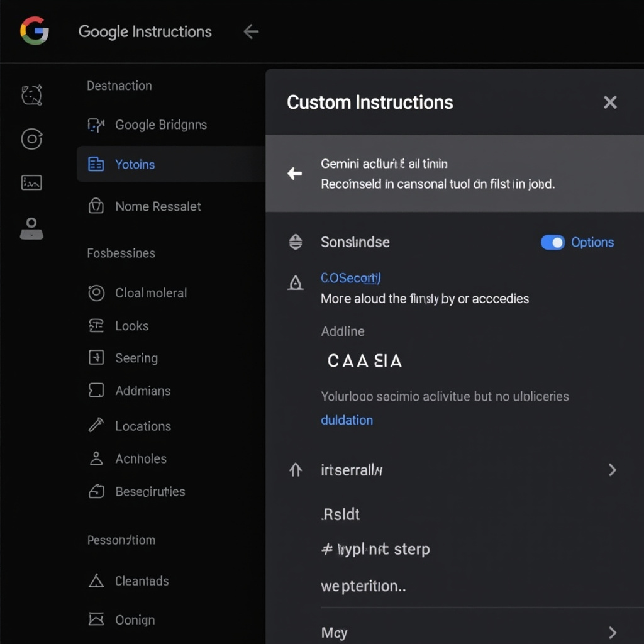Screen dimensions: 644x644
Task: Open the palette icon in left rail
Action: click(x=31, y=95)
